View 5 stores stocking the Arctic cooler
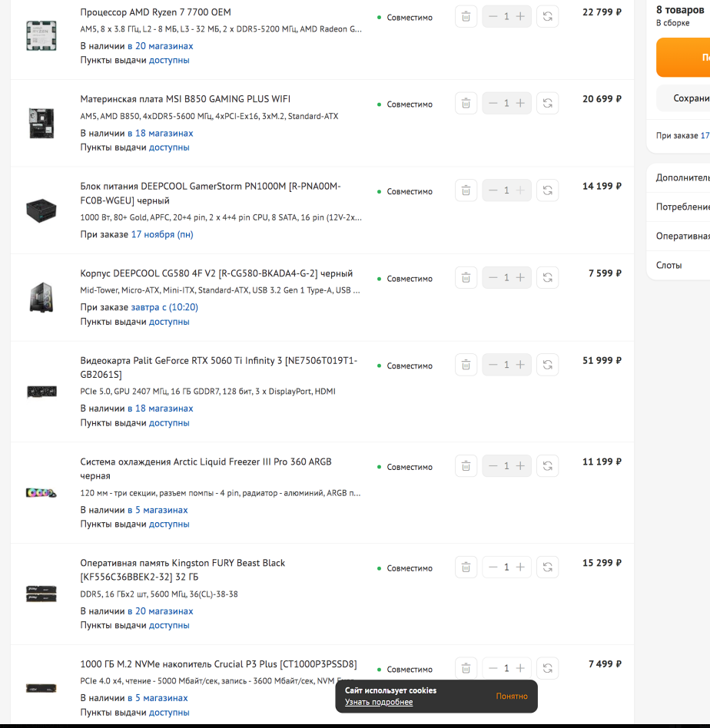The width and height of the screenshot is (710, 728). point(158,510)
